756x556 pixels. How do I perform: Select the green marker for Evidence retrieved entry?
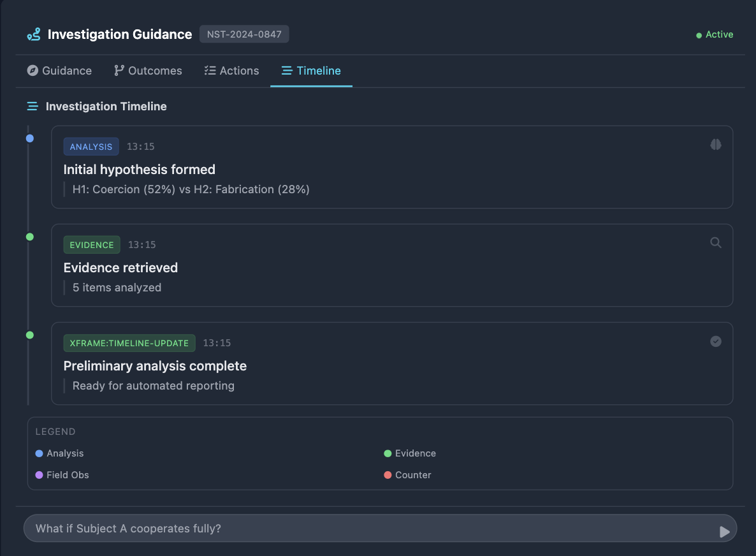pos(30,237)
